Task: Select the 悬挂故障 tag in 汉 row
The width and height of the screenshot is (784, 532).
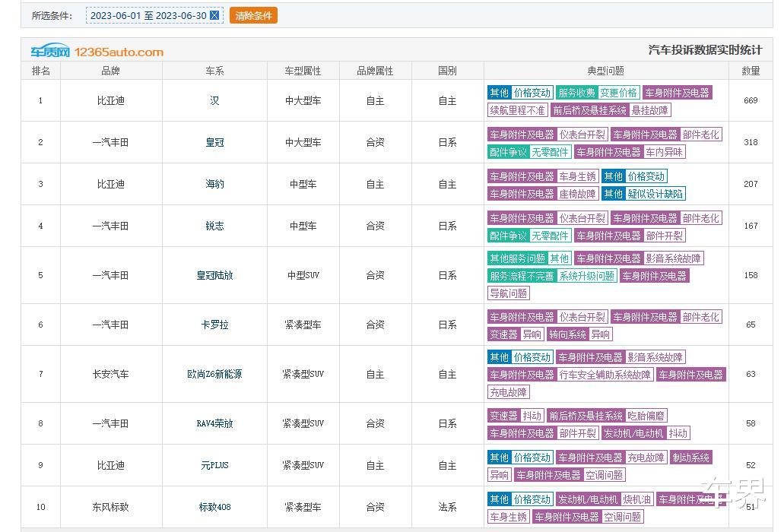Action: (x=649, y=110)
